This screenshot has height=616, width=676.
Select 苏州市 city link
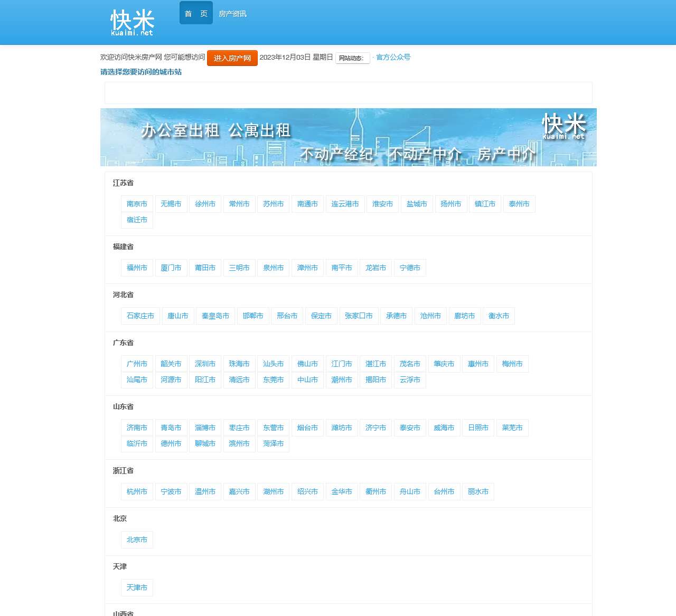click(273, 204)
